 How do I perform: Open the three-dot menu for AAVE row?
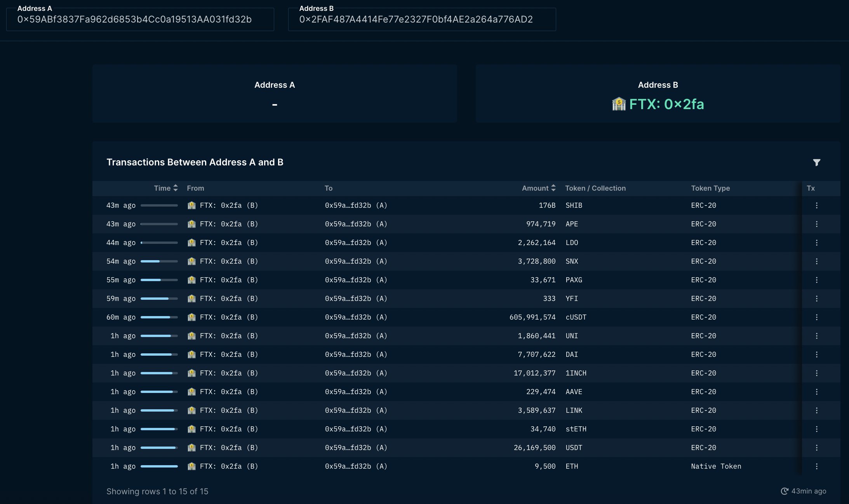(x=816, y=392)
